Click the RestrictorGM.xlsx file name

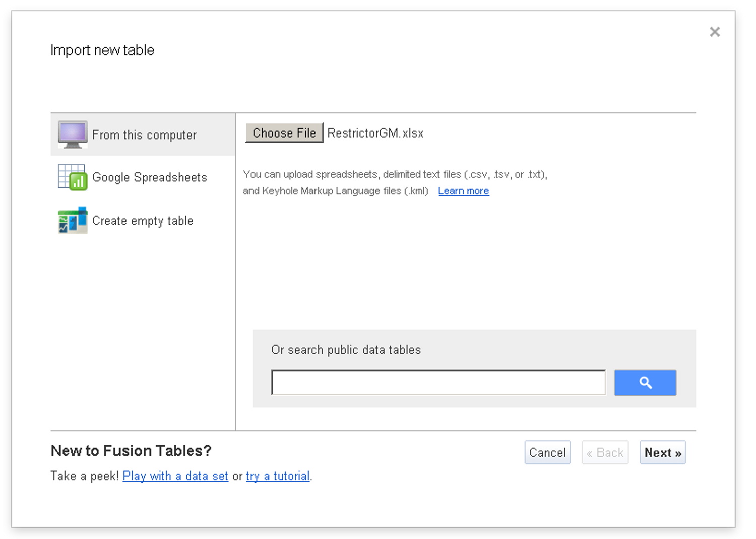[x=375, y=133]
